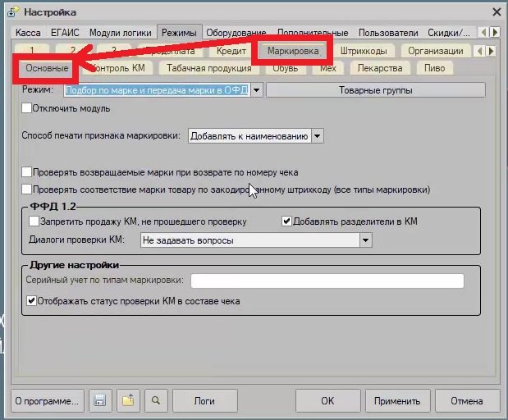Viewport: 508px width, 420px height.
Task: Open the Оборудование tab
Action: click(236, 33)
